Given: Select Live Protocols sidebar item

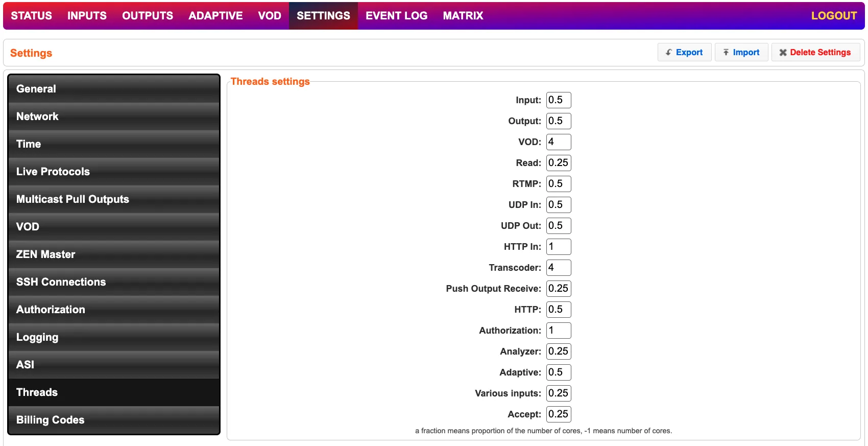Looking at the screenshot, I should click(114, 172).
